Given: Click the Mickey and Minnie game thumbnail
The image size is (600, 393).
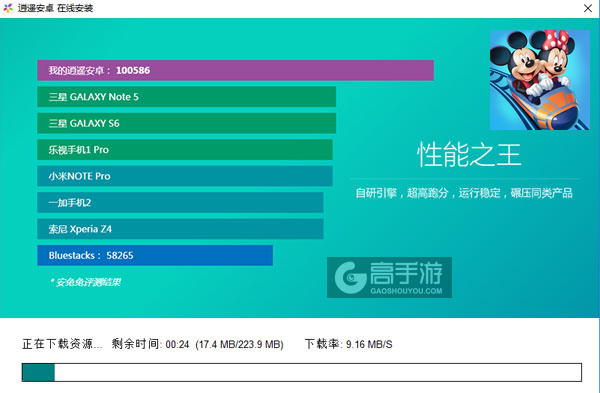Looking at the screenshot, I should point(540,80).
